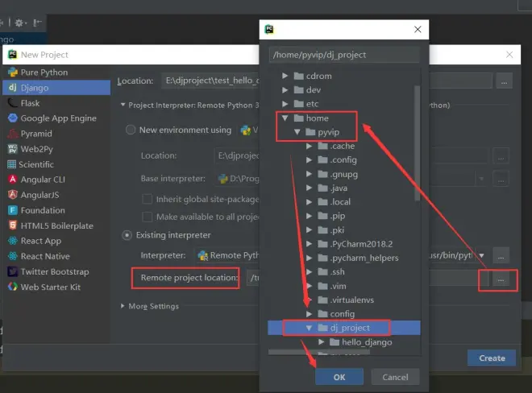Click PyCharm icon in New Project title
This screenshot has width=532, height=393.
[x=13, y=54]
